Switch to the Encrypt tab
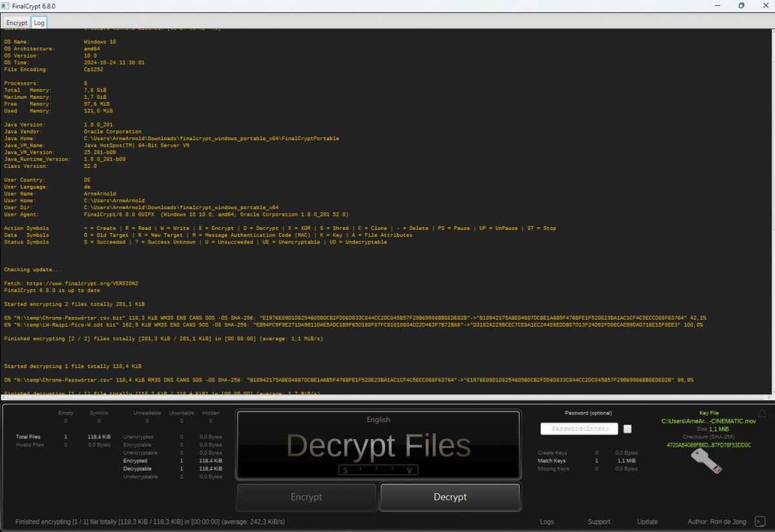Screen dimensions: 775x532 click(17, 23)
